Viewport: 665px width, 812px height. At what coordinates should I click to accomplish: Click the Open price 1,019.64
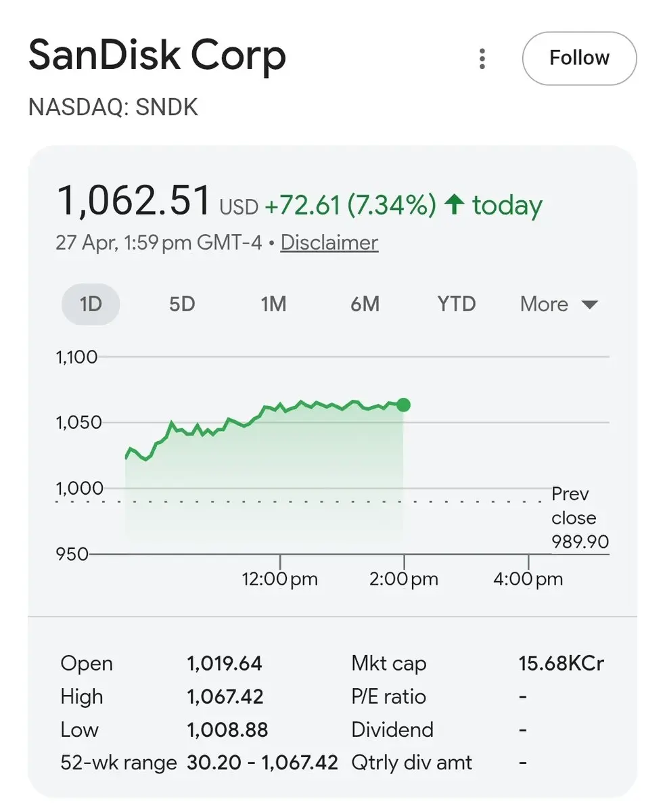225,663
